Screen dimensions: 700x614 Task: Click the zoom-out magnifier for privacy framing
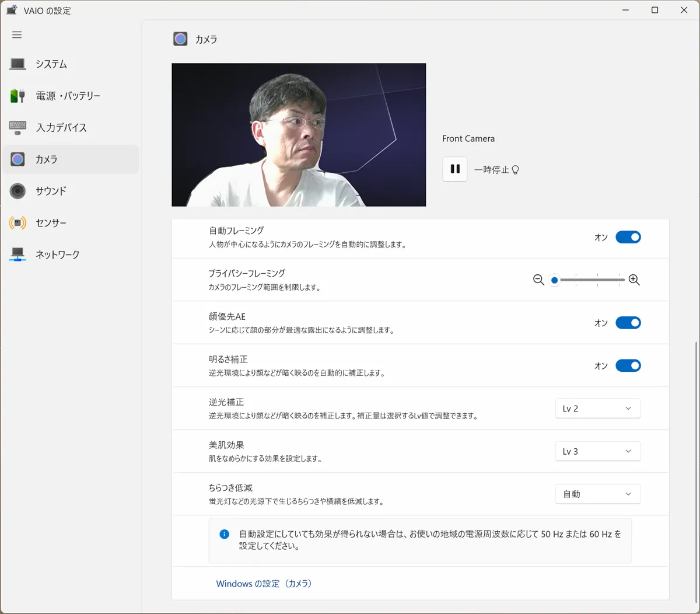538,280
